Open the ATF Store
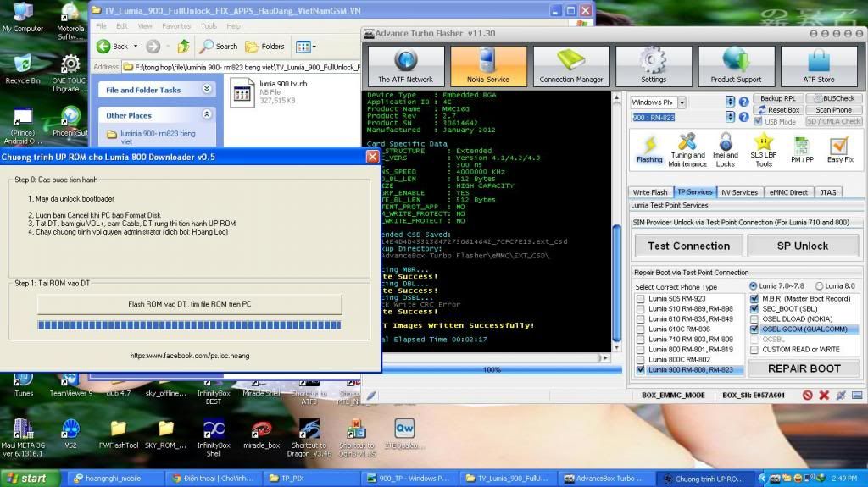The image size is (868, 487). point(819,66)
